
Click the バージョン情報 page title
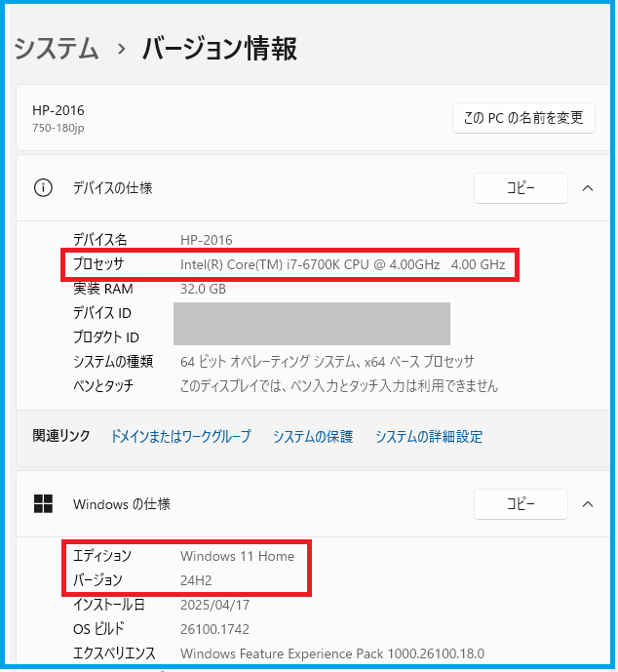(219, 48)
